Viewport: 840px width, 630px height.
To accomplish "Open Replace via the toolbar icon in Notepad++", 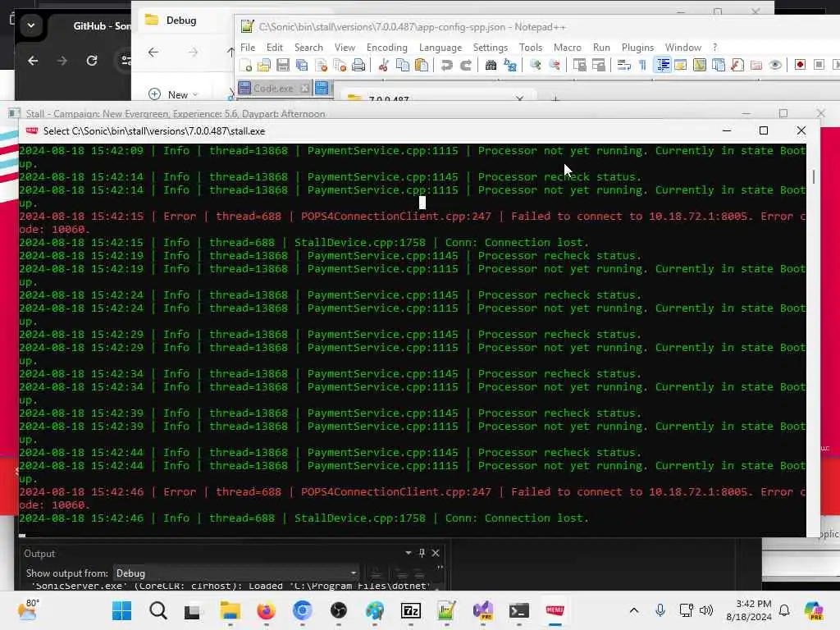I will tap(510, 66).
